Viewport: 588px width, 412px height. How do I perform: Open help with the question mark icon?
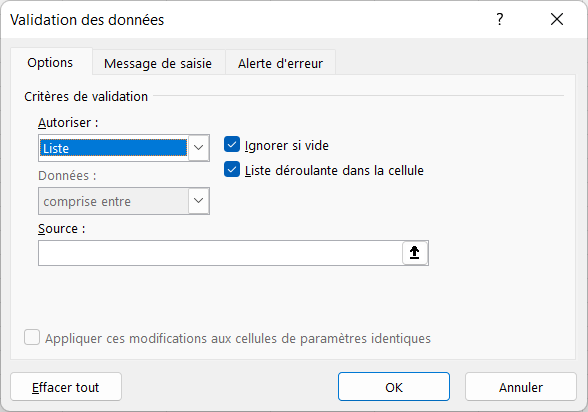tap(500, 19)
